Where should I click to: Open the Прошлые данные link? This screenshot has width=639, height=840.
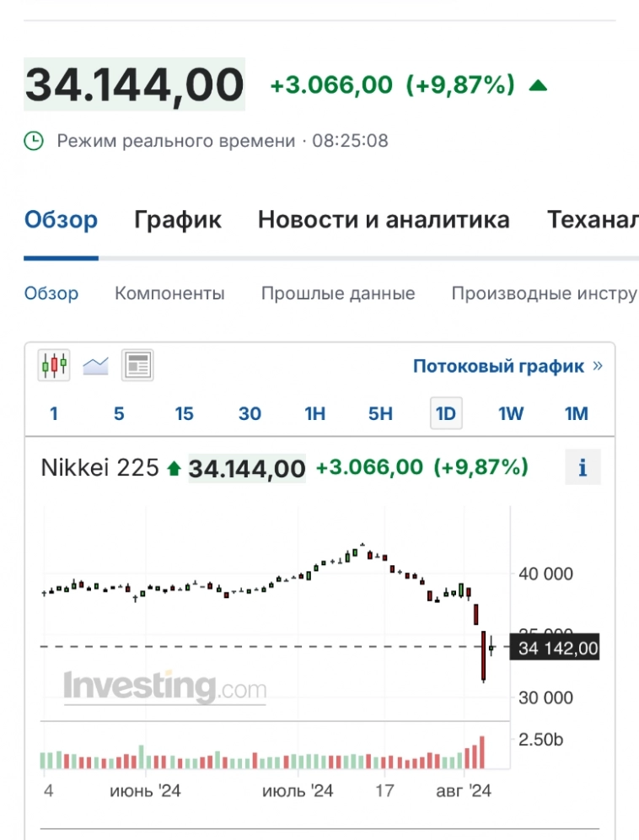(x=338, y=293)
